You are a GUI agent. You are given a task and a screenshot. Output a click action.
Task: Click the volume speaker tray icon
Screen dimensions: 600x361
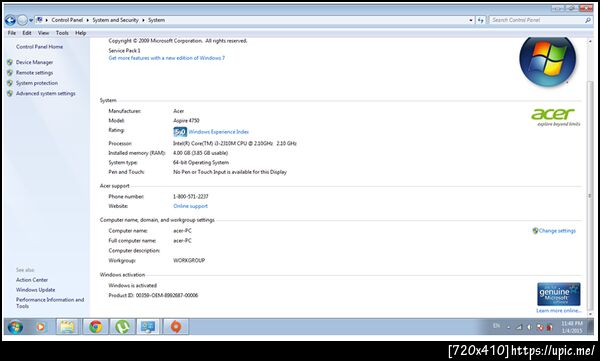click(530, 327)
